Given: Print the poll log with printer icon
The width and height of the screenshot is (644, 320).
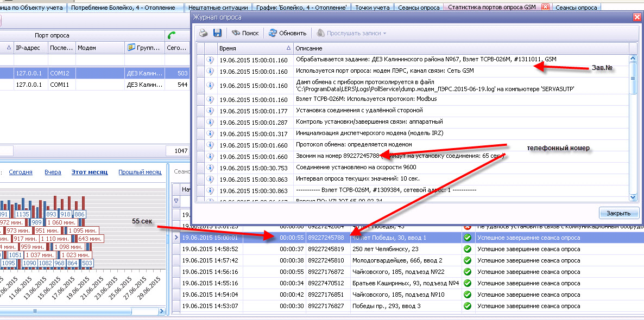Looking at the screenshot, I should [204, 33].
